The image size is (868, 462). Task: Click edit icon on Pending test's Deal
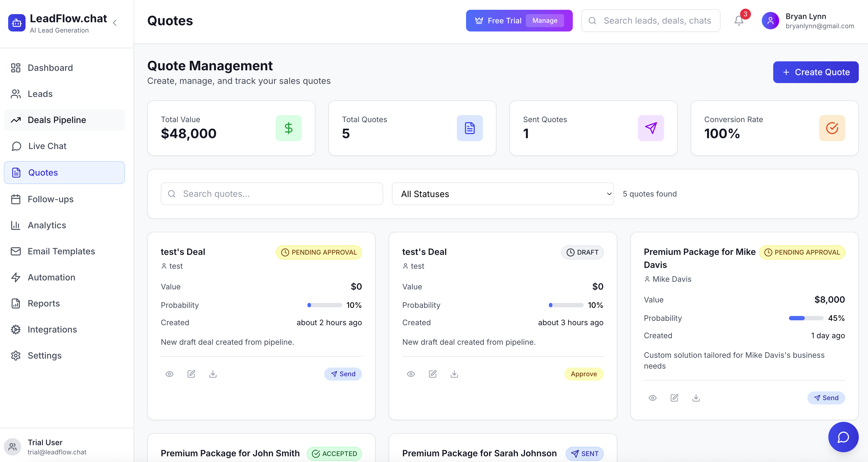coord(191,374)
